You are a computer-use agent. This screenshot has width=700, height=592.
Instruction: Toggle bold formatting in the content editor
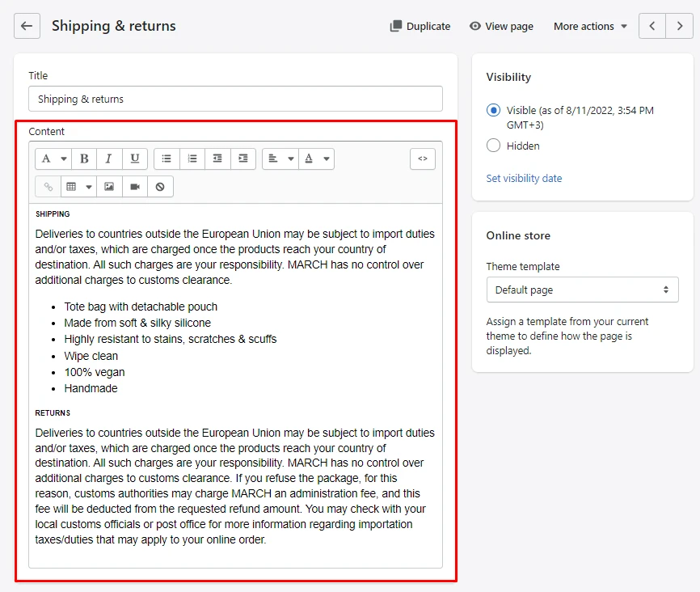click(84, 159)
